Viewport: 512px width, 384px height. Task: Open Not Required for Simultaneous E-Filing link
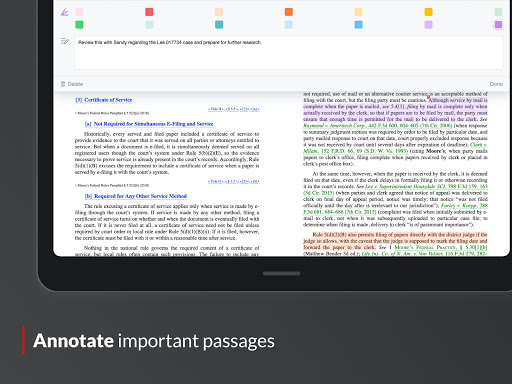(x=149, y=124)
